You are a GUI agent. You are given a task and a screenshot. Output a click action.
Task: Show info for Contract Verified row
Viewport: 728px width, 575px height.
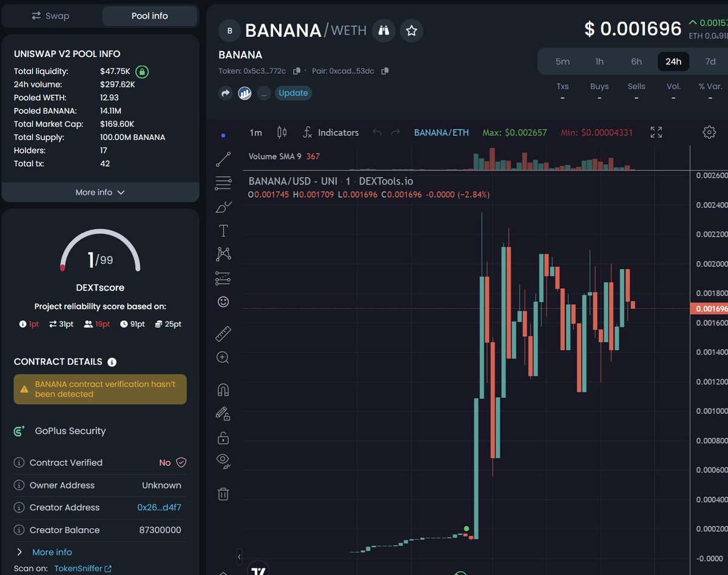point(19,463)
